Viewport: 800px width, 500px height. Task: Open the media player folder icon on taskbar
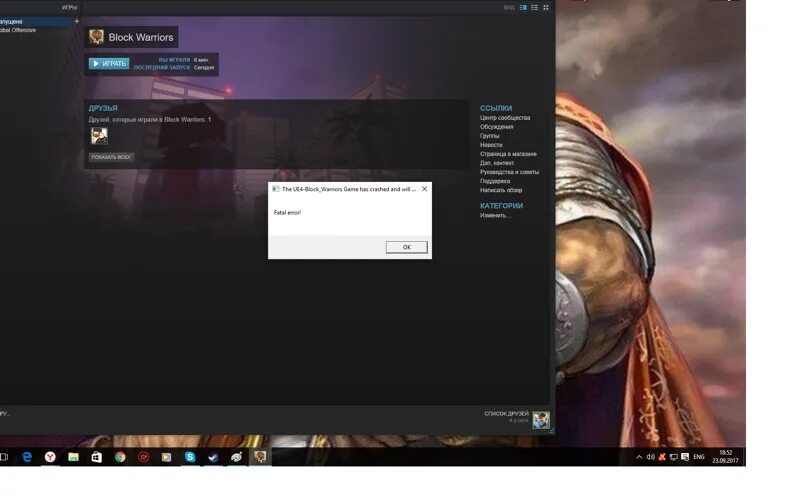click(x=166, y=457)
